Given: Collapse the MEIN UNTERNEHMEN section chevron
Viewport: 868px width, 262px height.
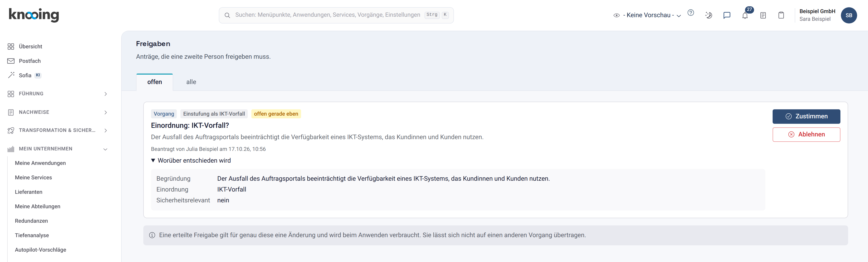Looking at the screenshot, I should tap(106, 149).
